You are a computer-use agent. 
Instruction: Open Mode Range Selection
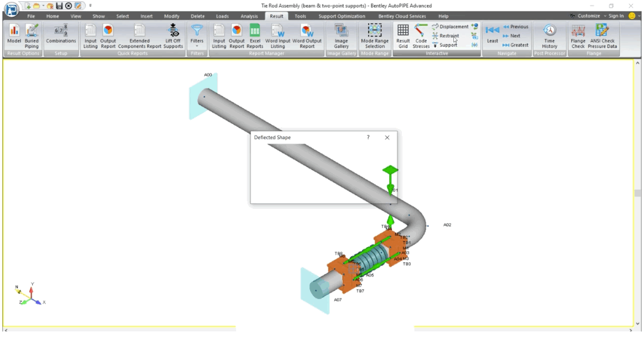click(x=374, y=36)
